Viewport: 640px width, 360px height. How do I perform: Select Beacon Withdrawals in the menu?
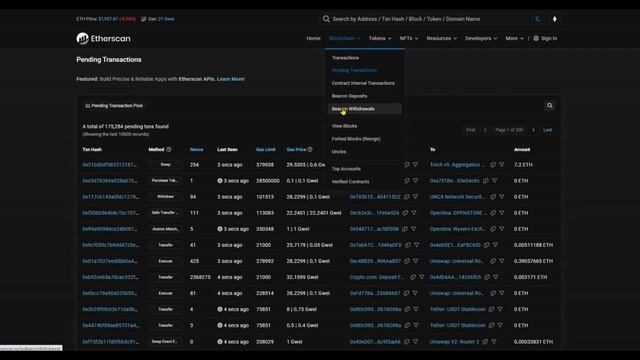(x=364, y=109)
